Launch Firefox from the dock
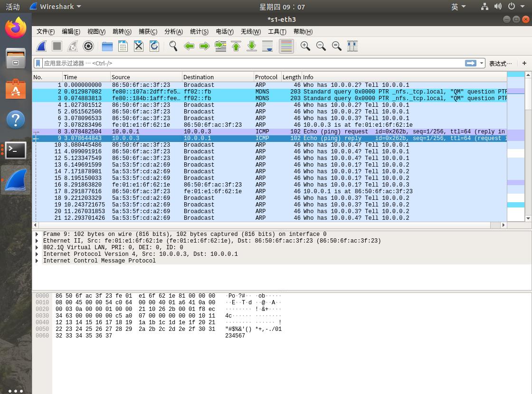This screenshot has width=532, height=394. coord(16,28)
